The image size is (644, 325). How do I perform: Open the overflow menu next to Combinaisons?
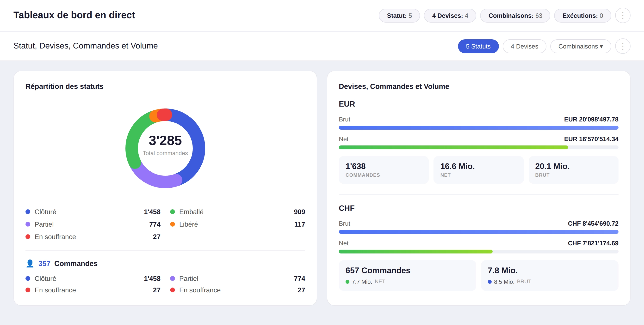click(623, 46)
